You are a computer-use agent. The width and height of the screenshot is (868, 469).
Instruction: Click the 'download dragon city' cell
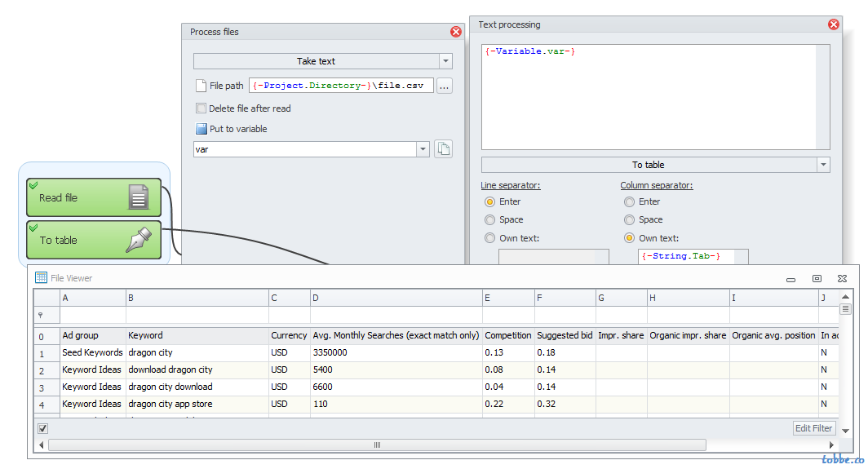point(197,369)
